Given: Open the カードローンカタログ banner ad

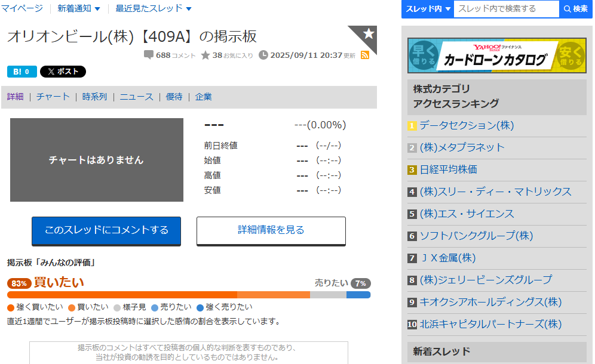Looking at the screenshot, I should pyautogui.click(x=496, y=55).
